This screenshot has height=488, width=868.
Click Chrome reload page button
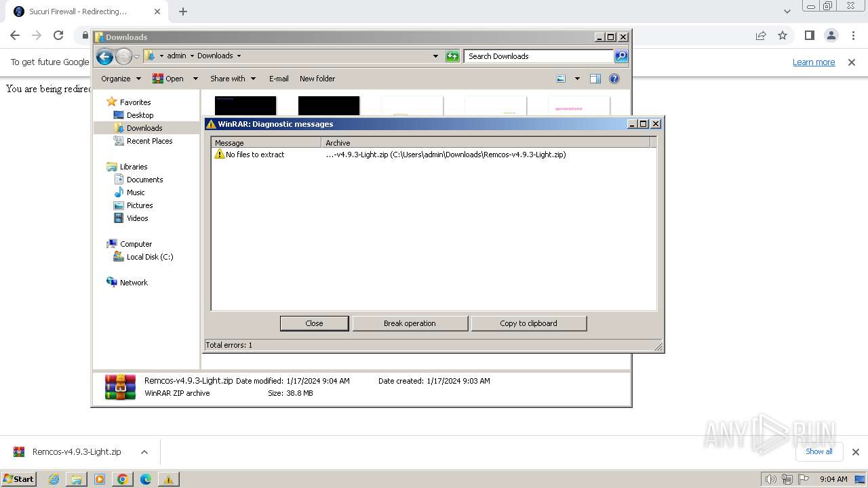click(x=58, y=35)
